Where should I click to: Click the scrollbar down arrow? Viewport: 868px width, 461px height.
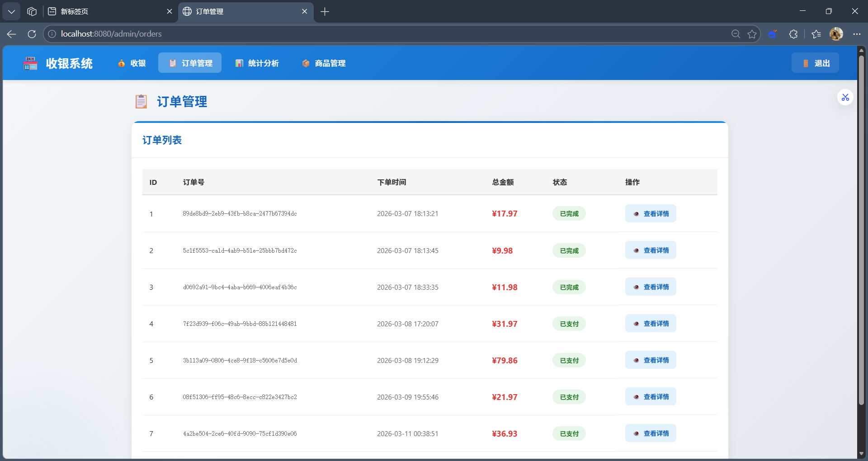[x=861, y=453]
